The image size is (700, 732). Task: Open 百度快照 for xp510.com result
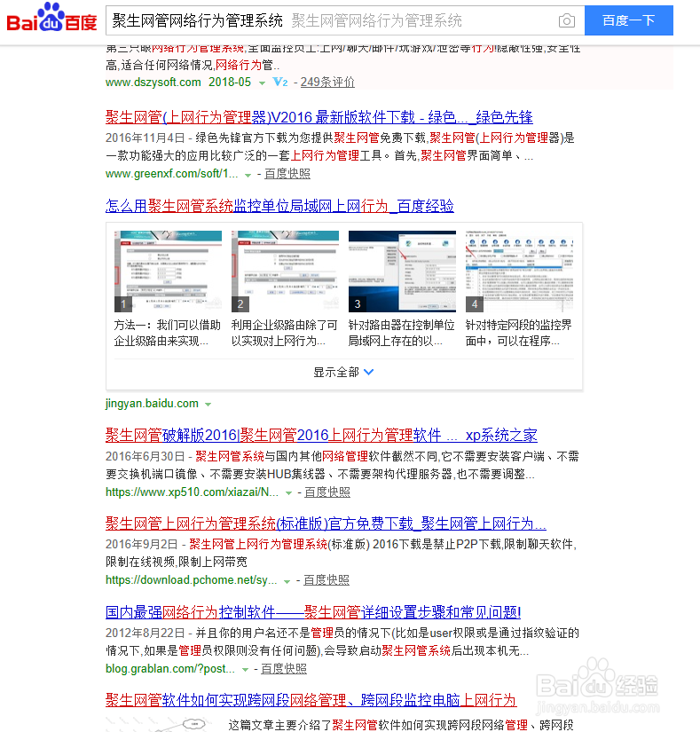[327, 492]
